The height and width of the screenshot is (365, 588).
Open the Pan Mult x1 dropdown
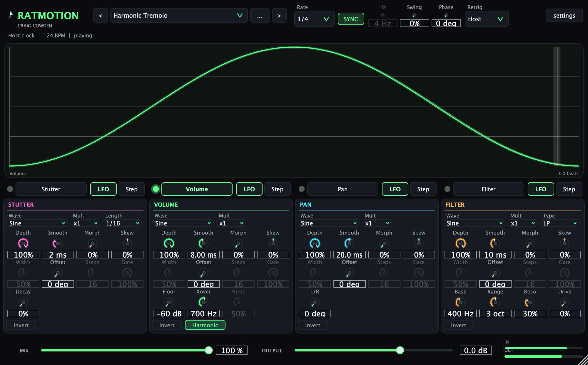pos(377,223)
